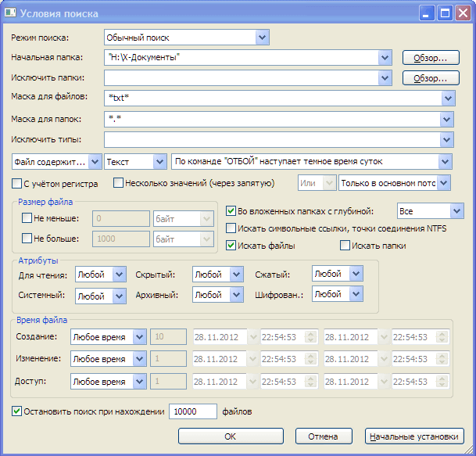
Task: Toggle 'Остановить поиск при нахождении' checkbox
Action: coord(18,411)
